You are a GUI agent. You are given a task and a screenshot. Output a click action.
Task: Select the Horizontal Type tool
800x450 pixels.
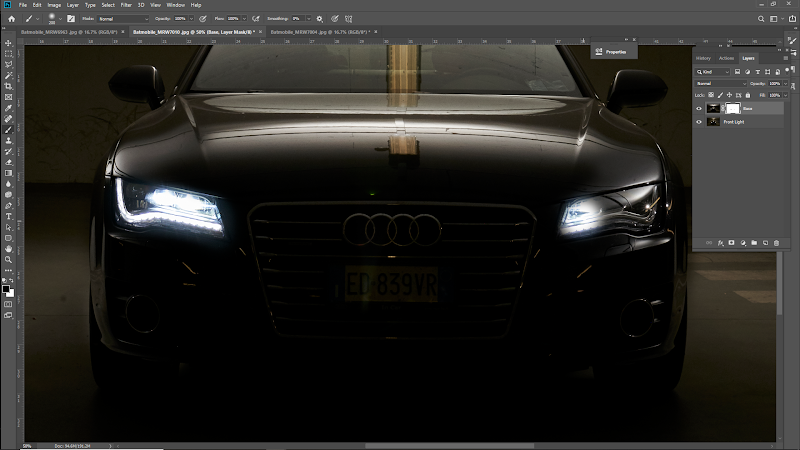click(x=8, y=216)
